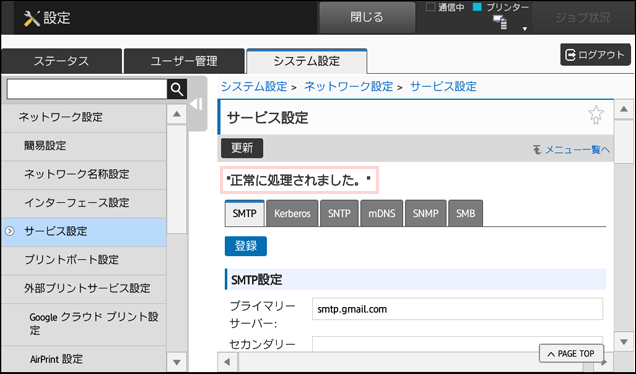Viewport: 636px width, 374px height.
Task: Click the wrench settings icon
Action: (32, 18)
